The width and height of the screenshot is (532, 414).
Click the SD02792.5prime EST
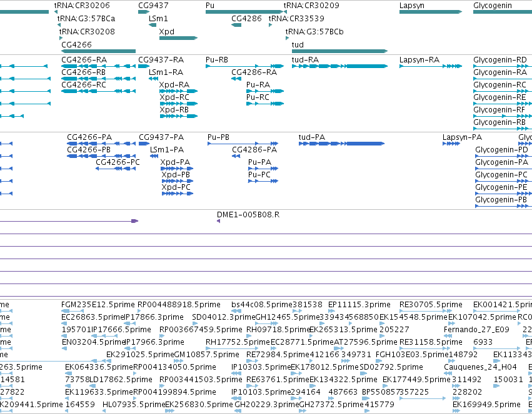click(x=363, y=373)
